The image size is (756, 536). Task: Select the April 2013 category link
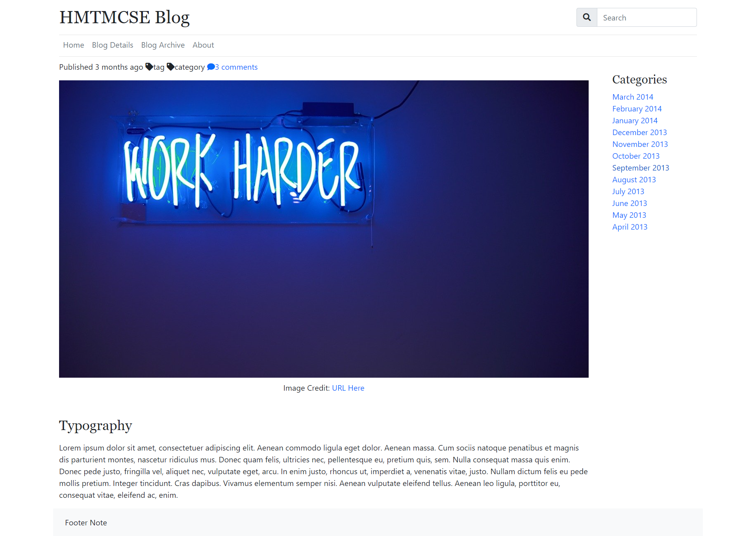coord(630,226)
